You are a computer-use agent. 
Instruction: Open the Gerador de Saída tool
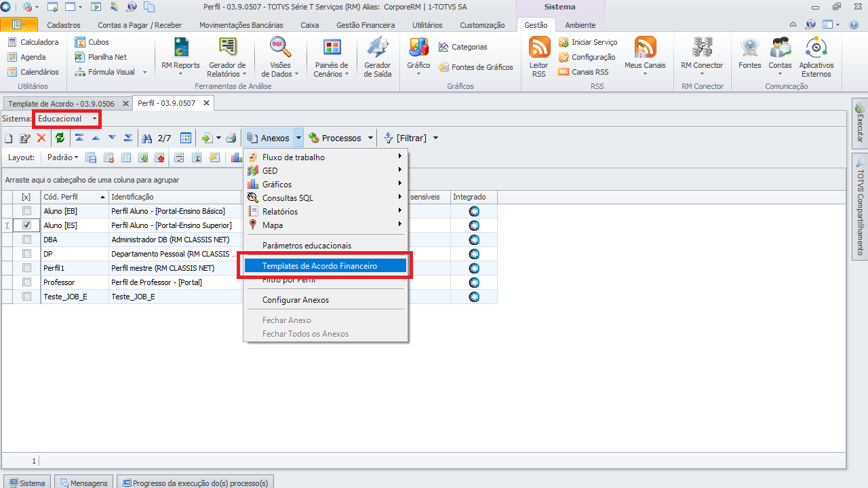pyautogui.click(x=378, y=57)
